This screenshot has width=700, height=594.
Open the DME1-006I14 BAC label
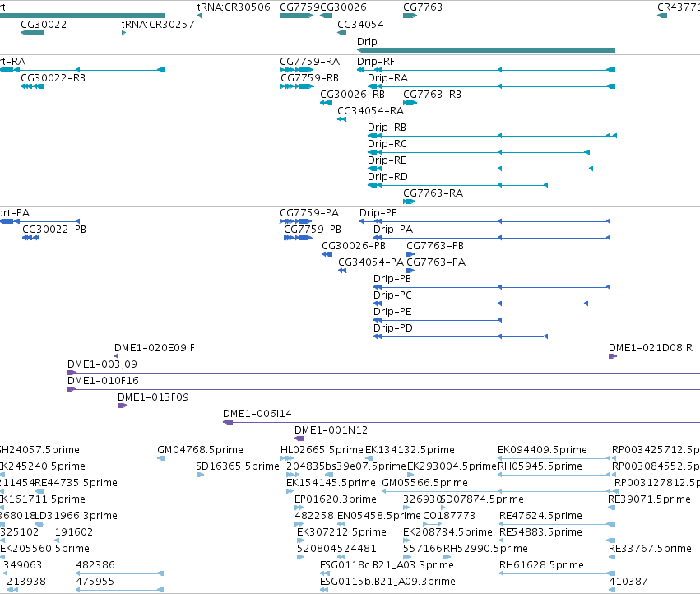[257, 414]
